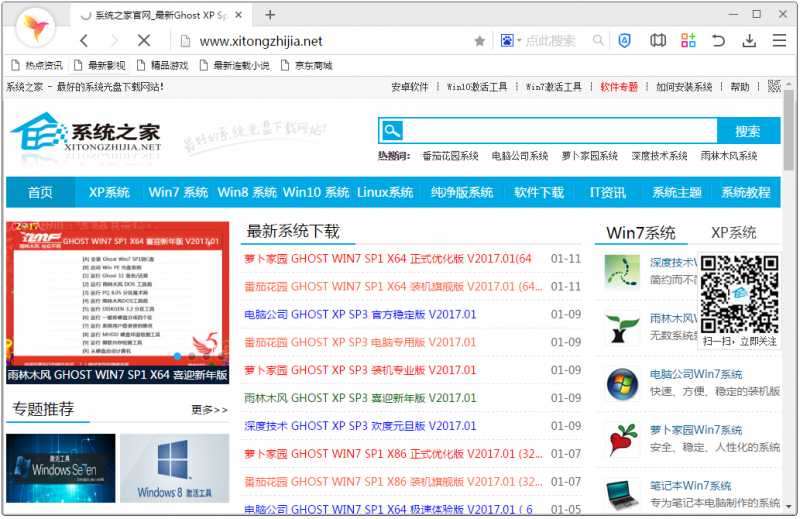Screen dimensions: 800x519
Task: Click the scrollbar down arrow
Action: 789,506
